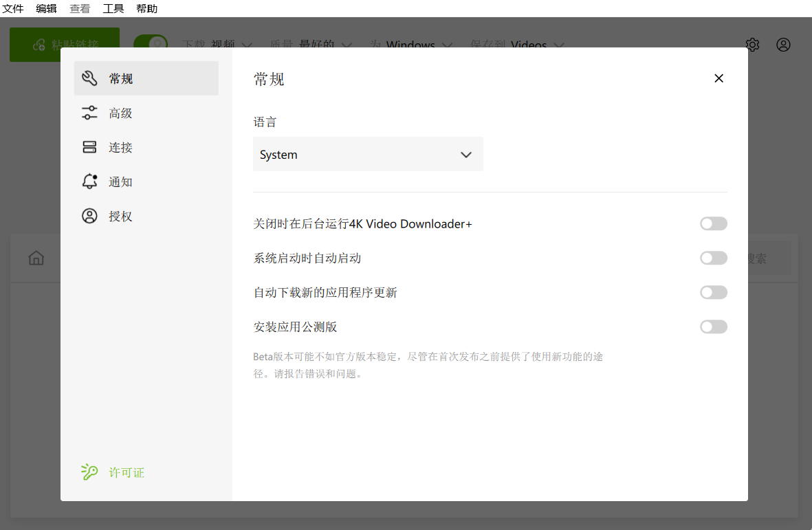Image resolution: width=812 pixels, height=530 pixels.
Task: Click the 许可证 link at sidebar bottom
Action: coord(127,472)
